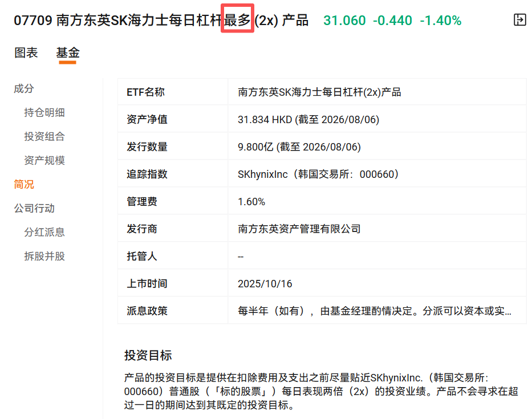
Task: Select 分红派息 in the sidebar
Action: (44, 232)
